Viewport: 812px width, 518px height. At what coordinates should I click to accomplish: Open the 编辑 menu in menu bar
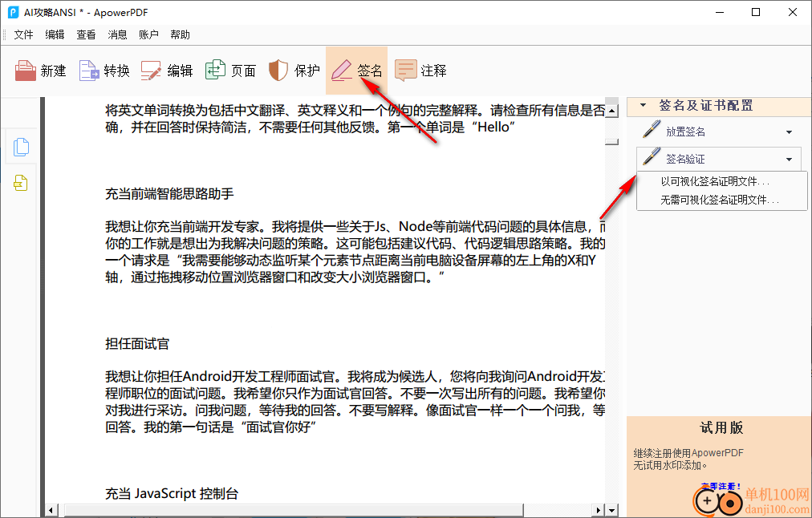[x=55, y=34]
